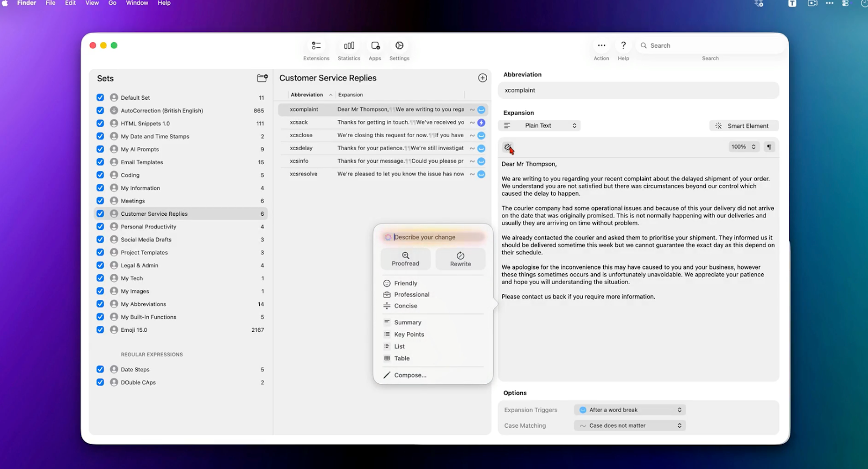Add a new snippet with plus icon

482,78
